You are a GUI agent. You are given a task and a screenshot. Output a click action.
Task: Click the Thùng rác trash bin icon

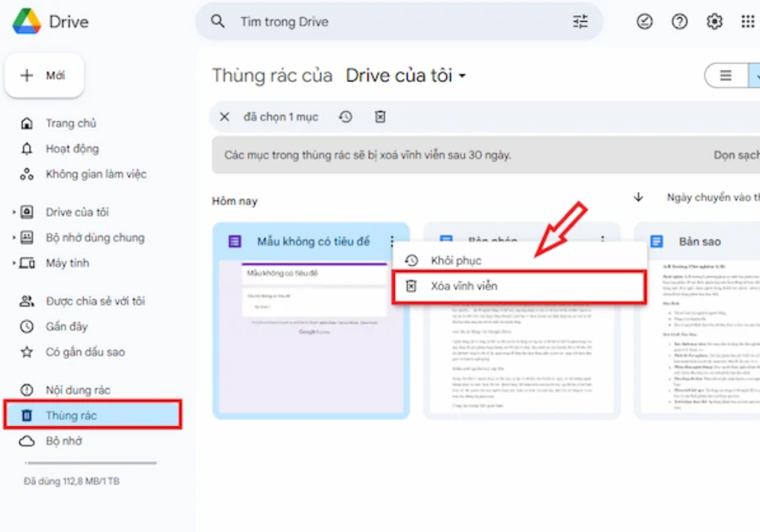tap(26, 415)
